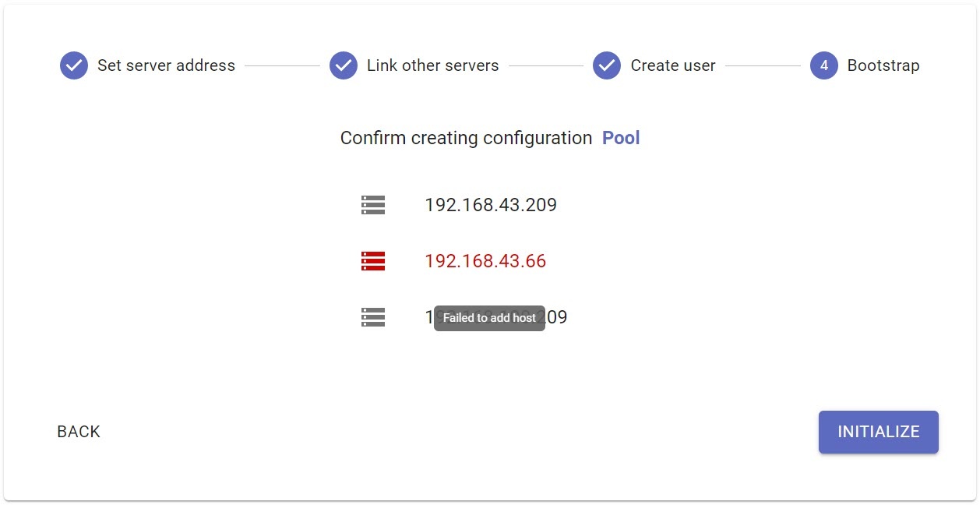
Task: Click the Confirm creating configuration text
Action: 466,138
